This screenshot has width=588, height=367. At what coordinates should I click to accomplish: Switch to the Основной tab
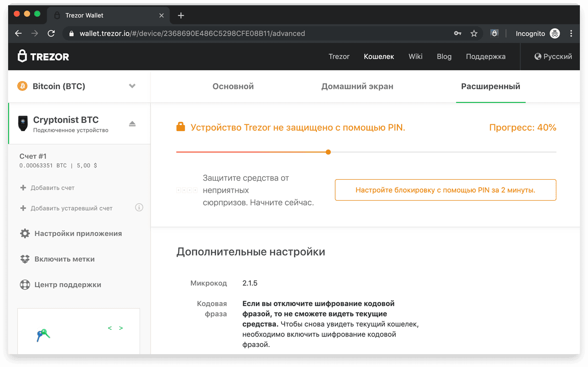[233, 86]
